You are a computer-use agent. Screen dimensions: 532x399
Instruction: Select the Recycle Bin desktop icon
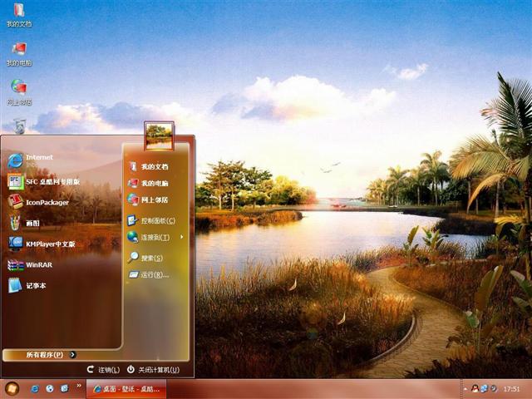20,126
